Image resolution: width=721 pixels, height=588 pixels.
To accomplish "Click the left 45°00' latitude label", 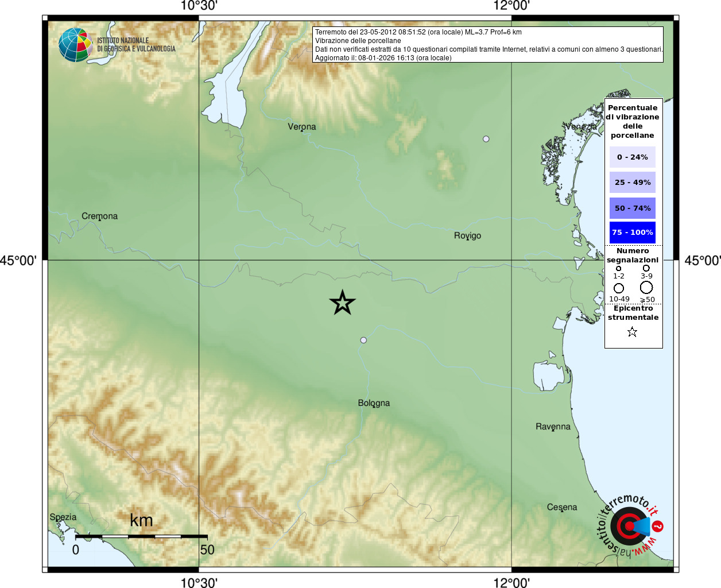I will point(18,261).
